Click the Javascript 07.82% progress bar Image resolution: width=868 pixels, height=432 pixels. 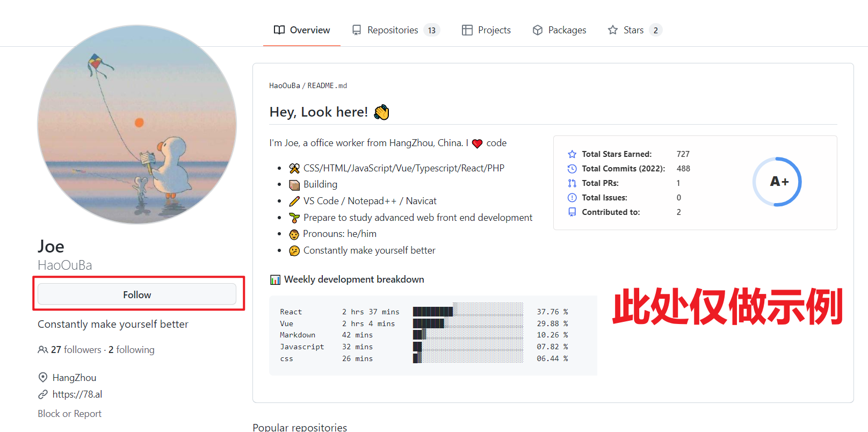468,347
